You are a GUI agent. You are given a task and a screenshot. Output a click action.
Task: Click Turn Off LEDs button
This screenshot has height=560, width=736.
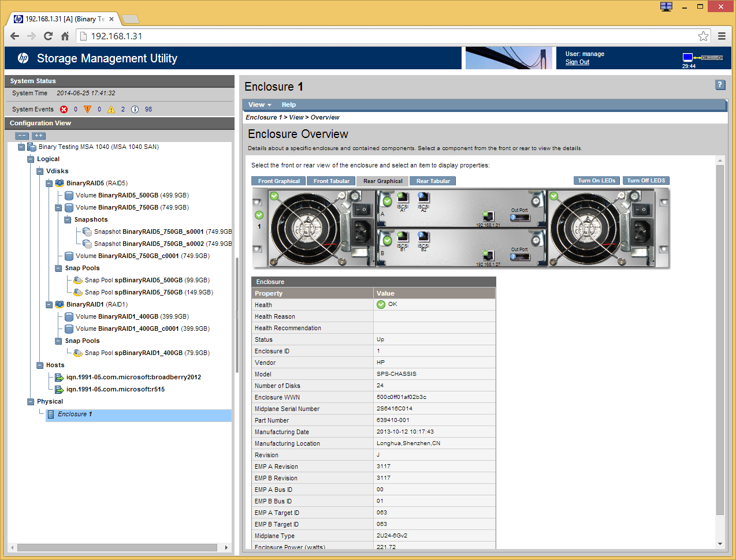click(x=646, y=181)
